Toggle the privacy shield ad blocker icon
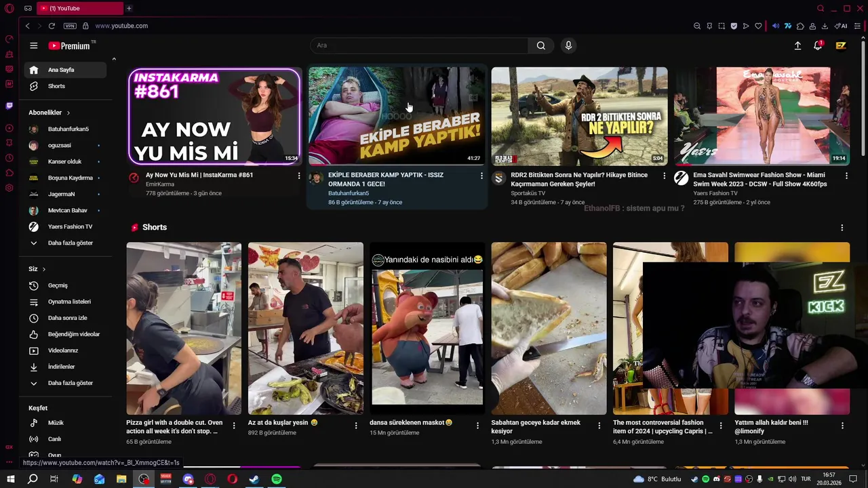 [734, 26]
